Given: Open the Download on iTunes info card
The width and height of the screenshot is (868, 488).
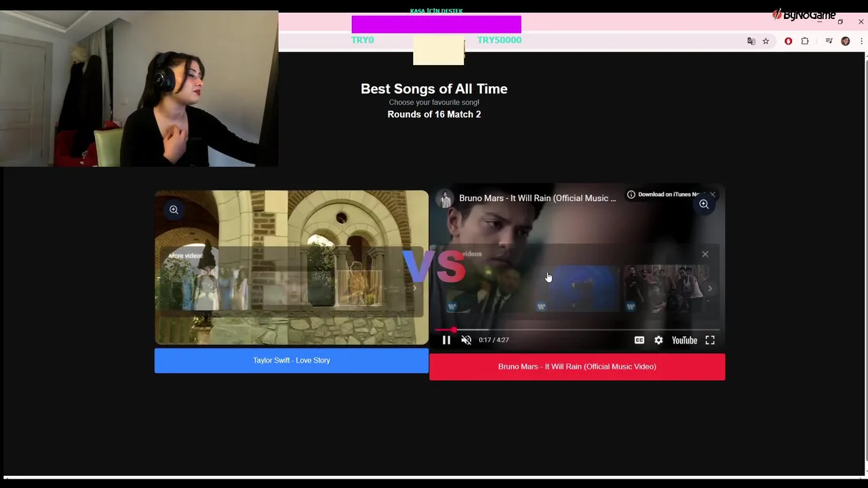Looking at the screenshot, I should pos(666,195).
